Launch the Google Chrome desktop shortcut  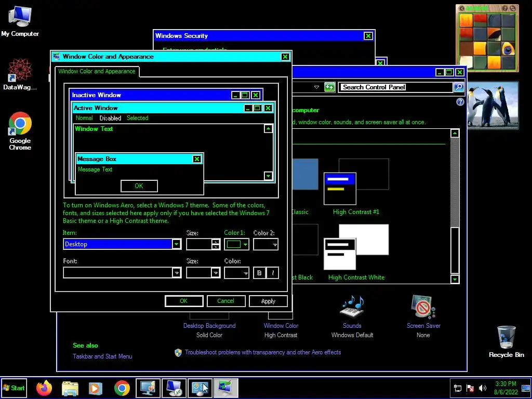pyautogui.click(x=20, y=130)
